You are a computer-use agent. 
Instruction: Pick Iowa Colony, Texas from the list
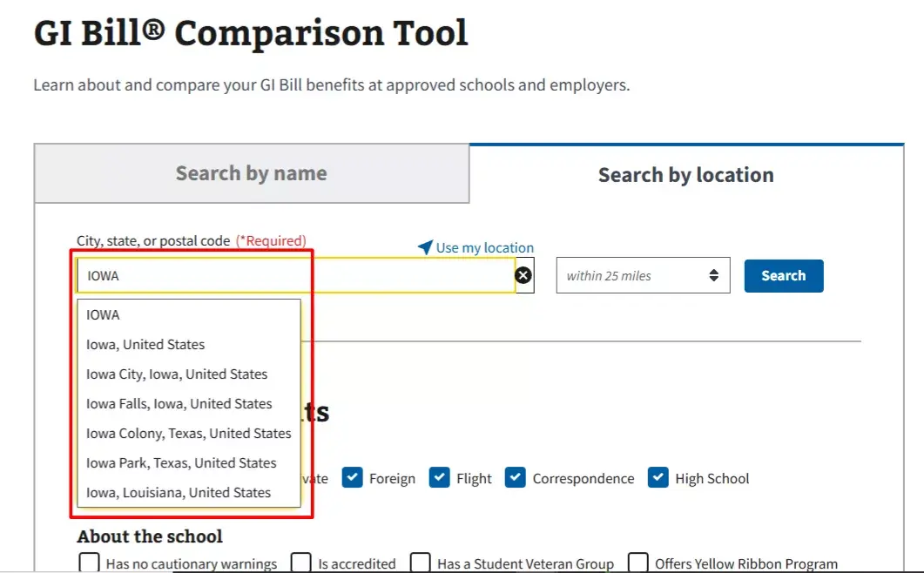pyautogui.click(x=188, y=433)
